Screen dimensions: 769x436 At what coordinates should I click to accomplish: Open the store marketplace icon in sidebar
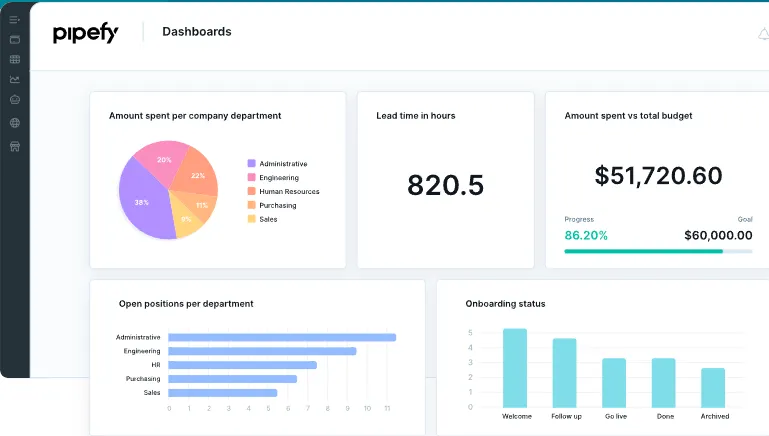point(15,146)
